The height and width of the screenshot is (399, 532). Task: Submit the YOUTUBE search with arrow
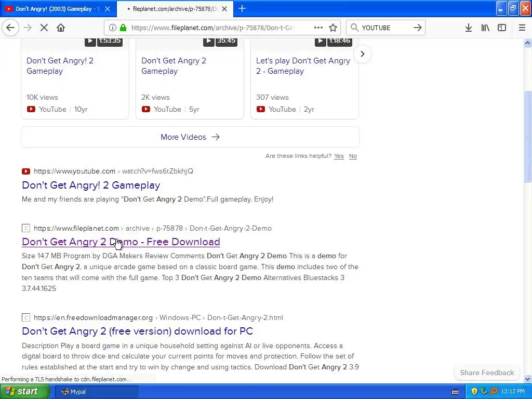[418, 28]
